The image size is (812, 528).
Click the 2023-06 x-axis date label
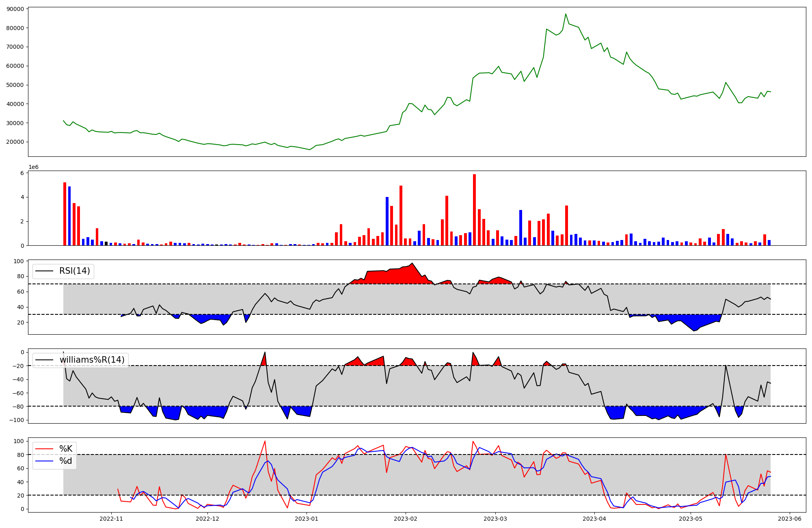[789, 519]
